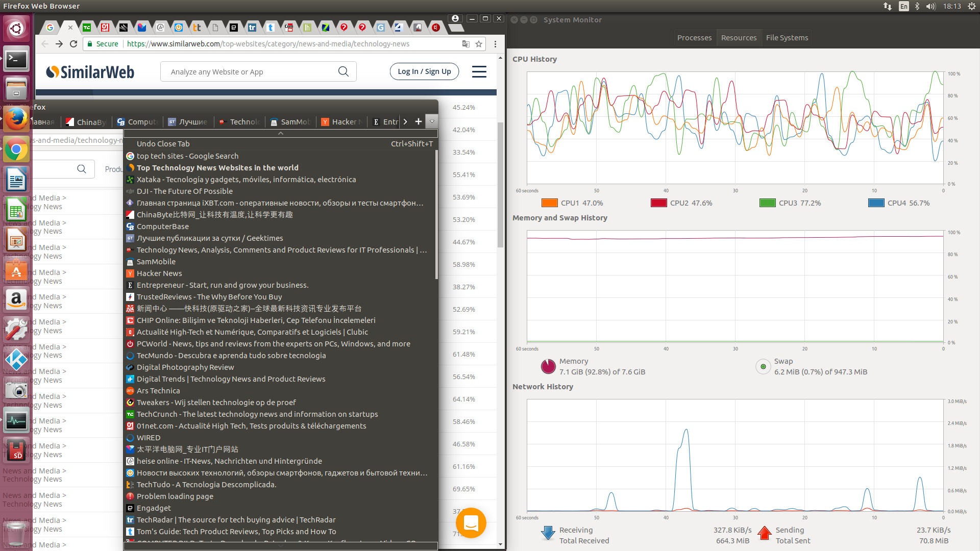Click the up arrow atop tab list
This screenshot has width=980, height=551.
tap(281, 133)
